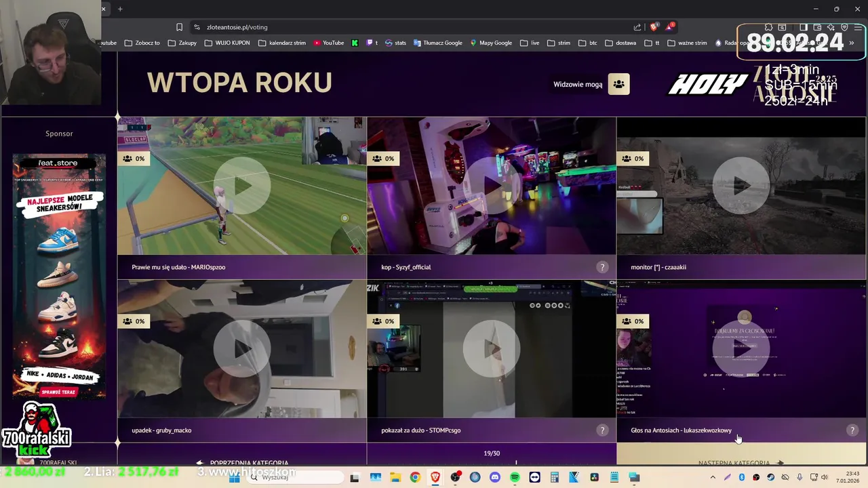The image size is (868, 488).
Task: Play the kop - Syzyf_official video
Action: [492, 186]
